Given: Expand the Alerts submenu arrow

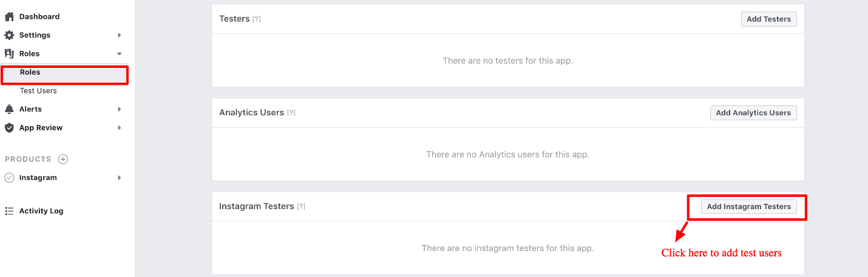Looking at the screenshot, I should pyautogui.click(x=120, y=109).
